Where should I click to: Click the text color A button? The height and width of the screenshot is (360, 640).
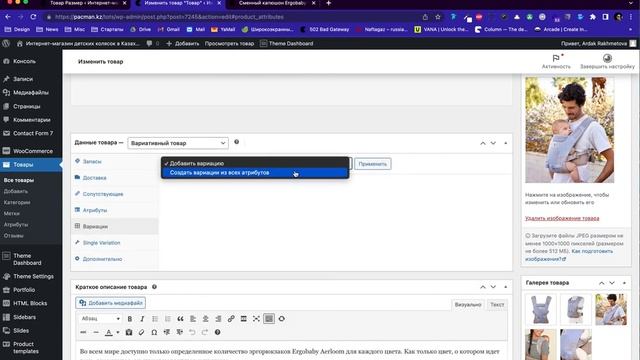pos(109,332)
